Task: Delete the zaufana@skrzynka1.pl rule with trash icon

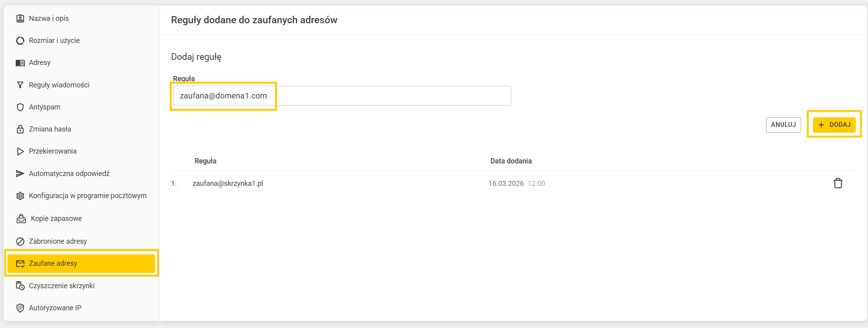Action: click(838, 183)
